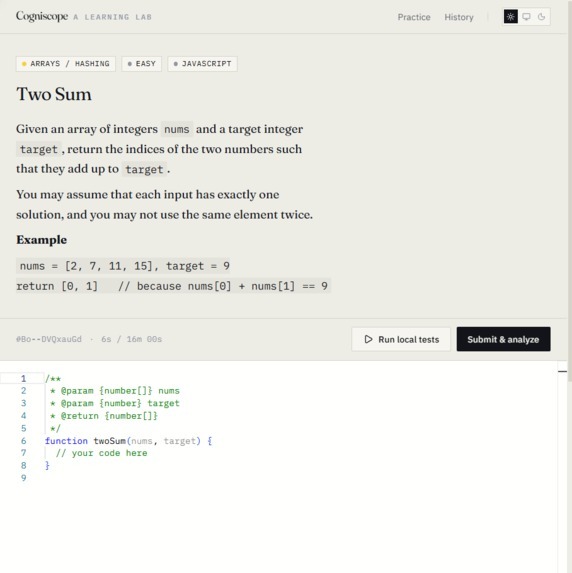Place cursor on '// your code here' line
Screen dimensions: 572x573
(101, 453)
